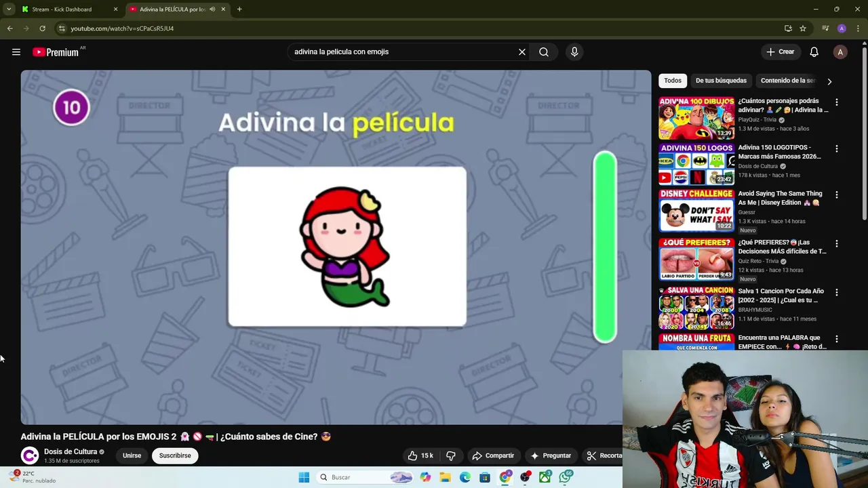Open options for 'Avoid Saying The Same Thing' video
This screenshot has width=868, height=488.
coord(837,195)
